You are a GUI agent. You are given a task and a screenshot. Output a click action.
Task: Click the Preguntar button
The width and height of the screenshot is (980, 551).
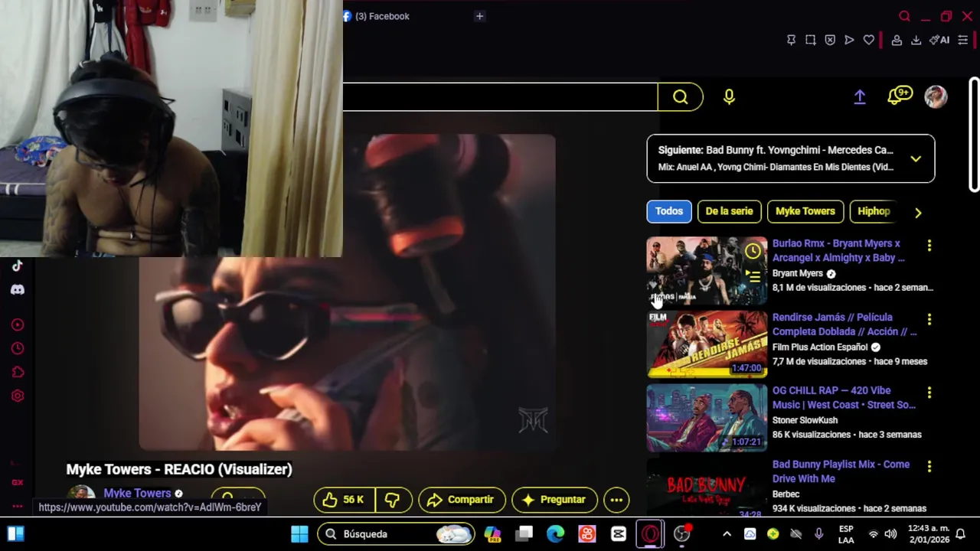(x=554, y=500)
